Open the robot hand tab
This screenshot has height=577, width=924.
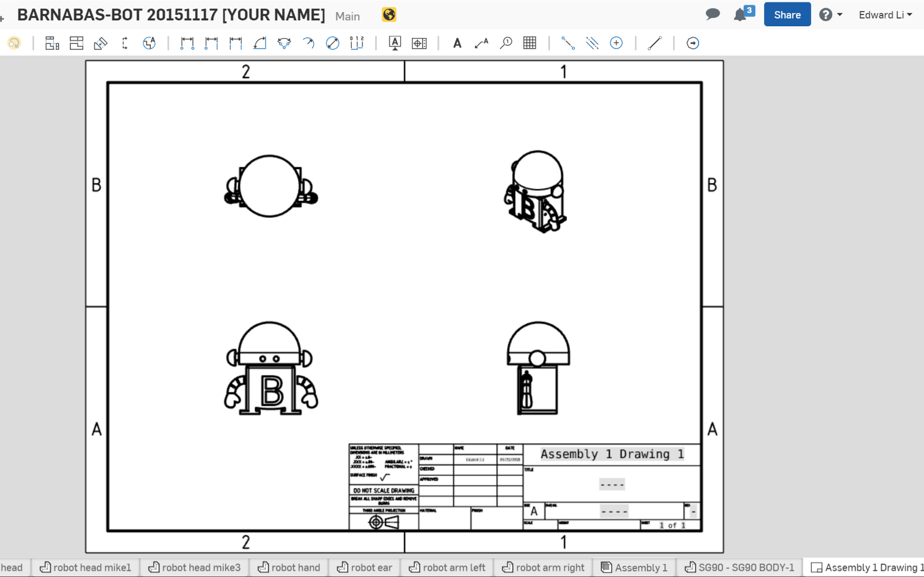pos(289,567)
